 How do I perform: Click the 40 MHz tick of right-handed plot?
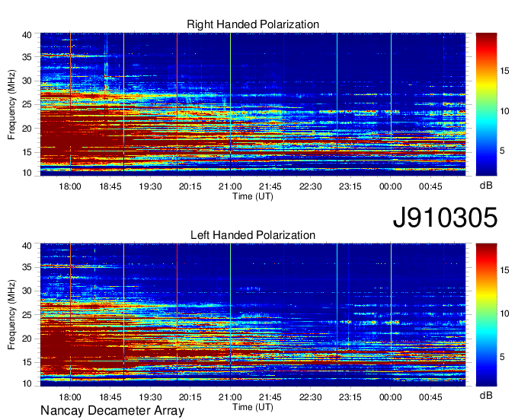pos(27,35)
